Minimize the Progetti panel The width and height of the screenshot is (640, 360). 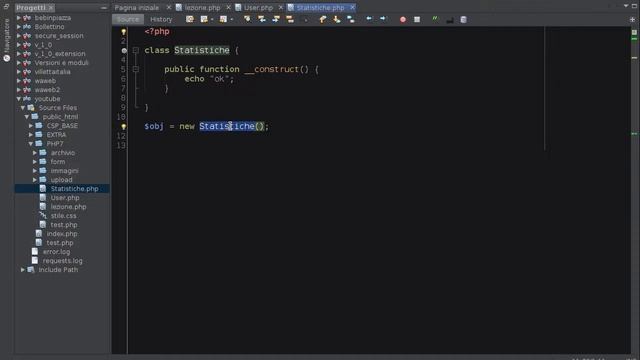coord(104,8)
